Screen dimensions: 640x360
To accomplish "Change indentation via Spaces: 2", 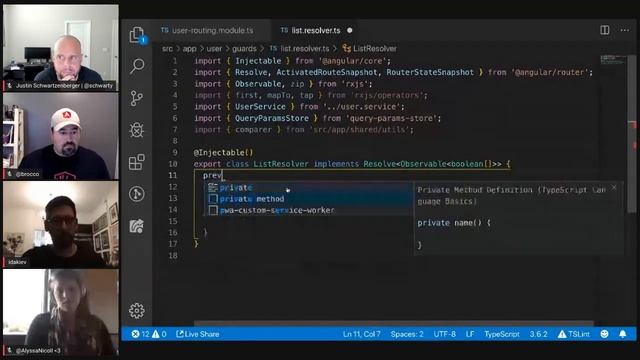I will click(x=407, y=334).
